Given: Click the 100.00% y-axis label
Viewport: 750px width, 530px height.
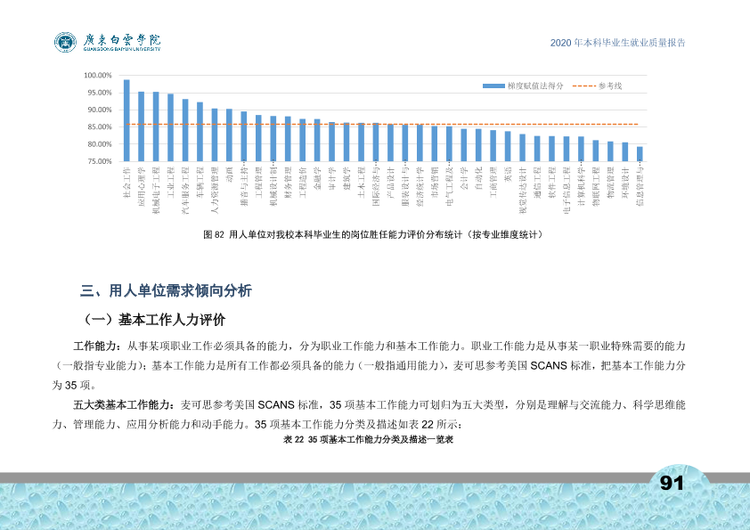Looking at the screenshot, I should point(98,76).
